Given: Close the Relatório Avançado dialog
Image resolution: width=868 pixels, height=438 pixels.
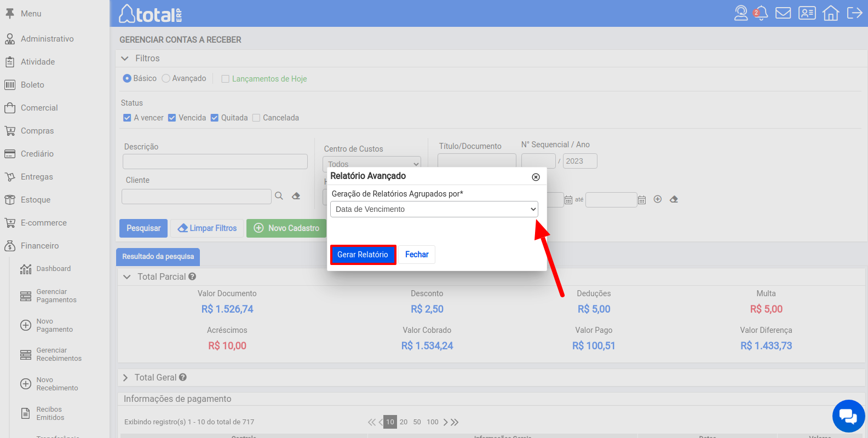Looking at the screenshot, I should (x=536, y=177).
